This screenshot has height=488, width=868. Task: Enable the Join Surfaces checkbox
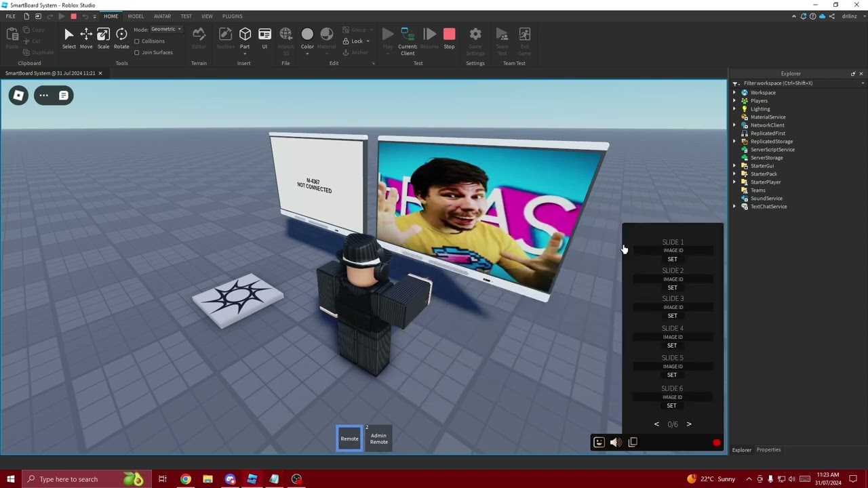click(x=137, y=52)
